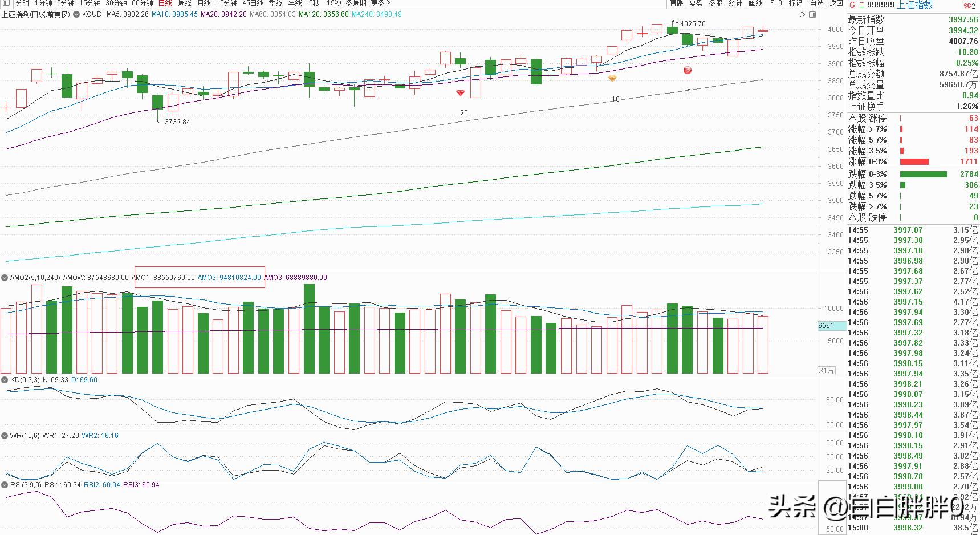Open the KOUDI indicator dropdown arrow
The height and width of the screenshot is (535, 980).
tap(76, 14)
